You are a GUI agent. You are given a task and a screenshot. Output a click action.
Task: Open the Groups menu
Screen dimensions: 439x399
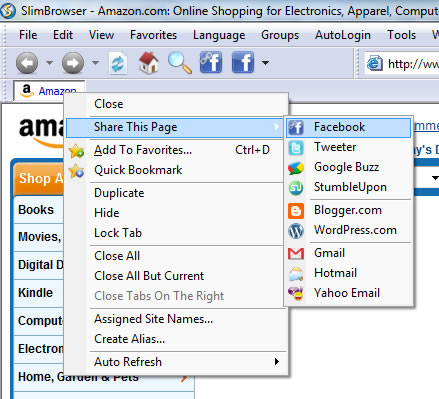point(280,35)
